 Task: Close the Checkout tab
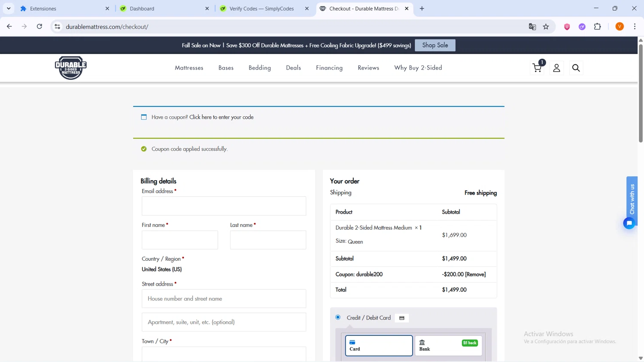pyautogui.click(x=407, y=9)
